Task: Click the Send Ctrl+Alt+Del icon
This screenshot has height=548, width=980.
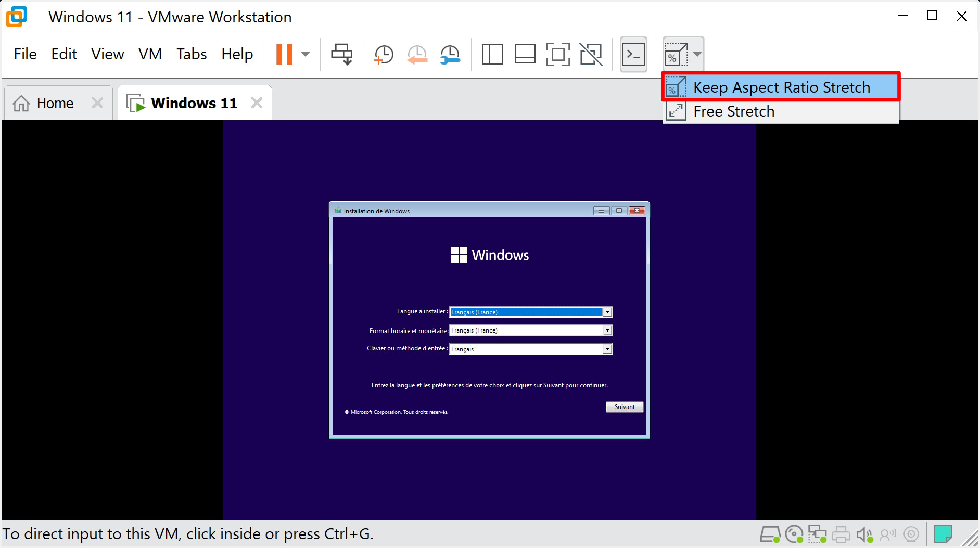Action: [x=341, y=54]
